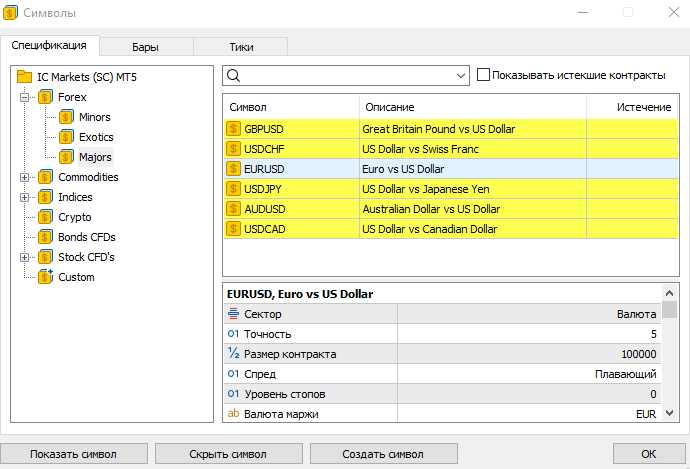Click the USDJPY symbol icon
This screenshot has width=690, height=469.
[x=233, y=189]
